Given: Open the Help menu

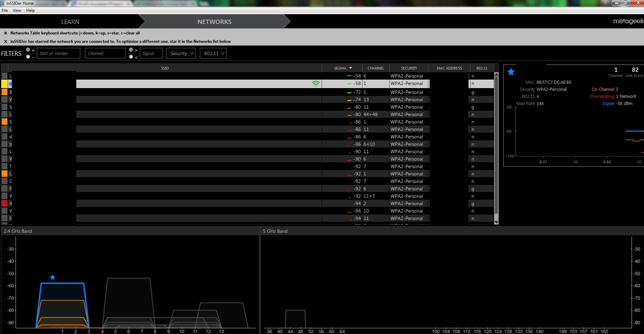Looking at the screenshot, I should [x=30, y=10].
